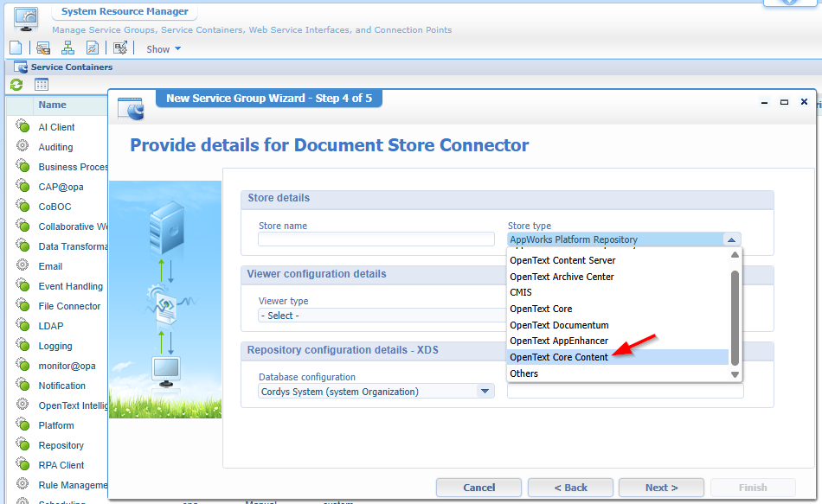
Task: Refresh the Service Containers list
Action: [x=16, y=85]
